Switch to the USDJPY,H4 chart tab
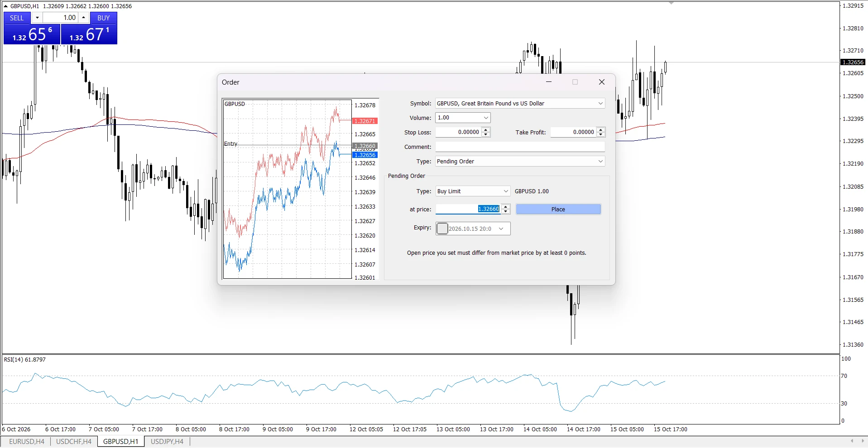The image size is (868, 448). pos(167,441)
